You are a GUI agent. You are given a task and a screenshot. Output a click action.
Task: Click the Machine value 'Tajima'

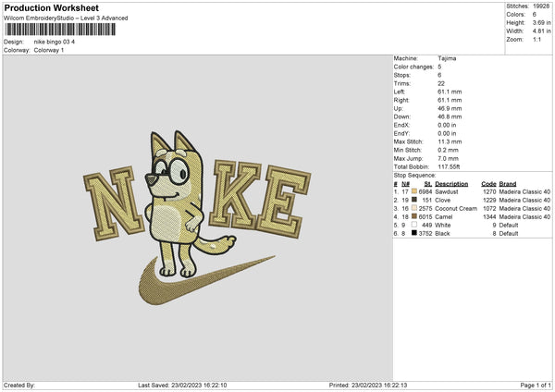point(447,58)
